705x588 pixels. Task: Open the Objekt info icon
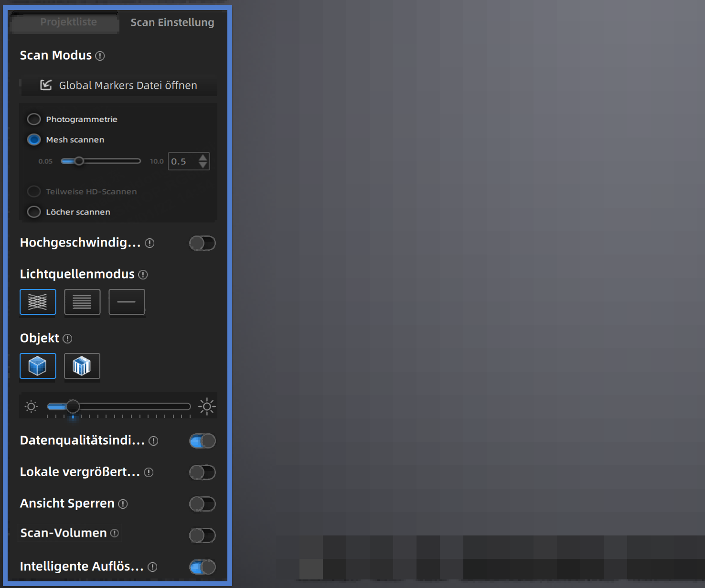point(67,339)
